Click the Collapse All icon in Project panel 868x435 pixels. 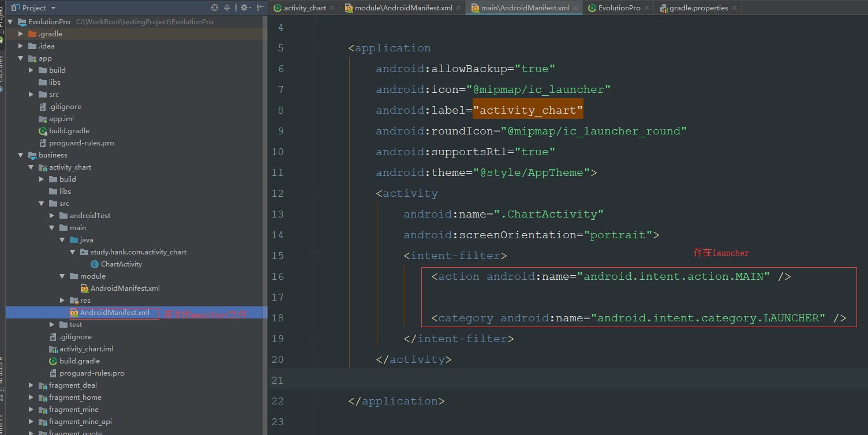(227, 7)
